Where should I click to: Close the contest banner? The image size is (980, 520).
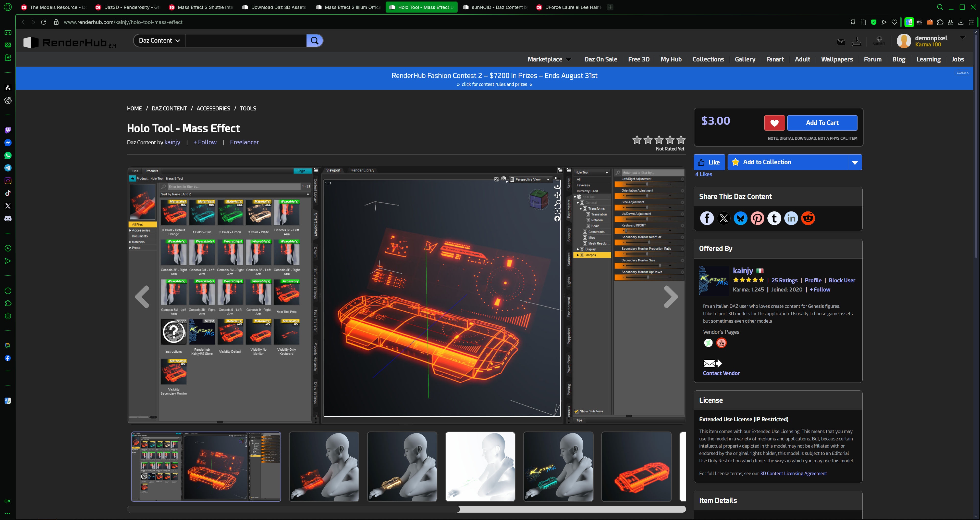point(962,72)
